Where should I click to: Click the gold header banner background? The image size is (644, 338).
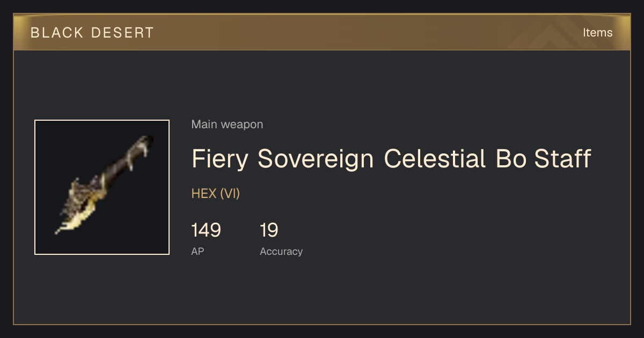(322, 33)
